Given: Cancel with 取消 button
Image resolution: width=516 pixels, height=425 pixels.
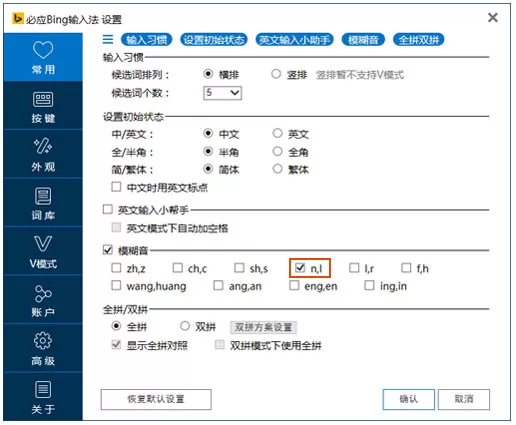Looking at the screenshot, I should point(464,399).
